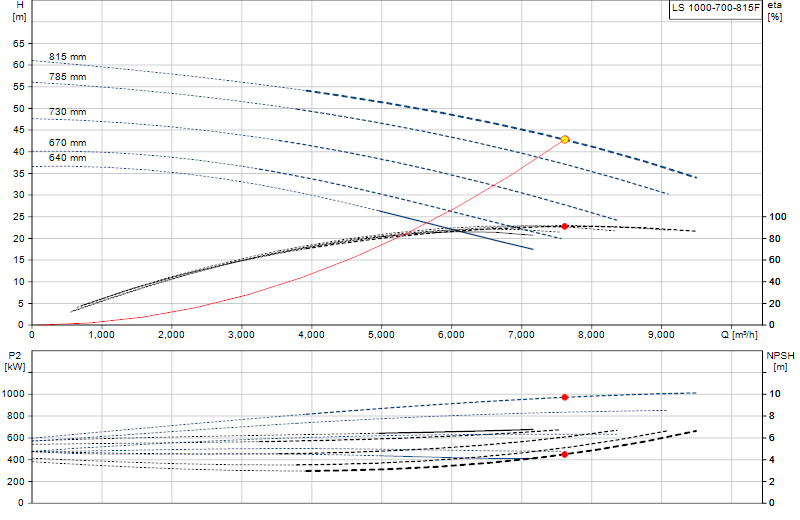Click the 815 mm impeller label
Screen dimensions: 800x520
click(67, 57)
